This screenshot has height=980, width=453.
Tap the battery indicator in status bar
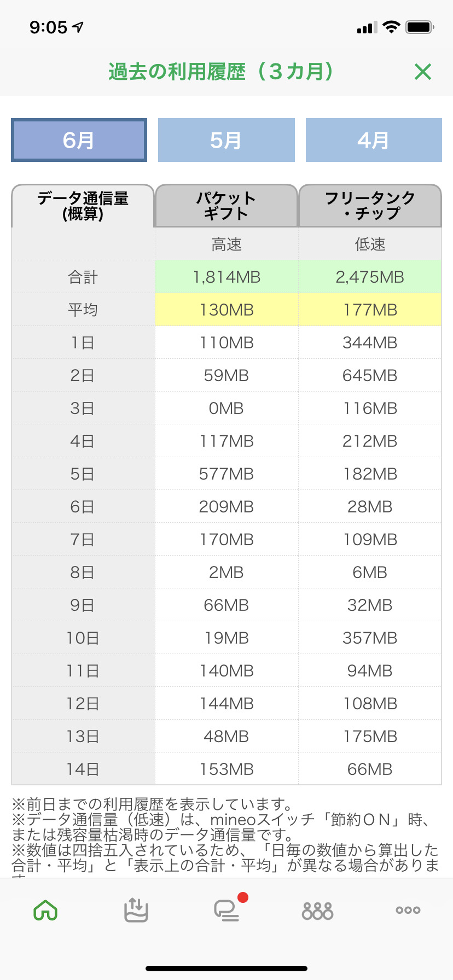(x=420, y=27)
